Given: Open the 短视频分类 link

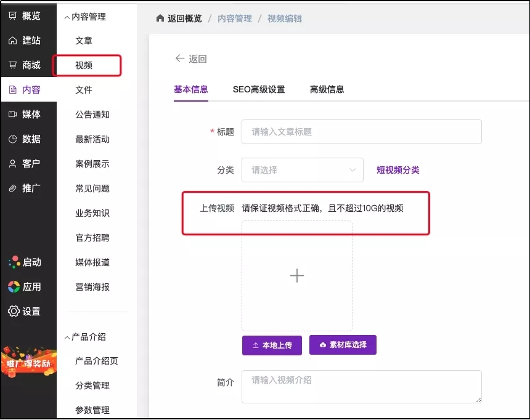Looking at the screenshot, I should pos(397,170).
